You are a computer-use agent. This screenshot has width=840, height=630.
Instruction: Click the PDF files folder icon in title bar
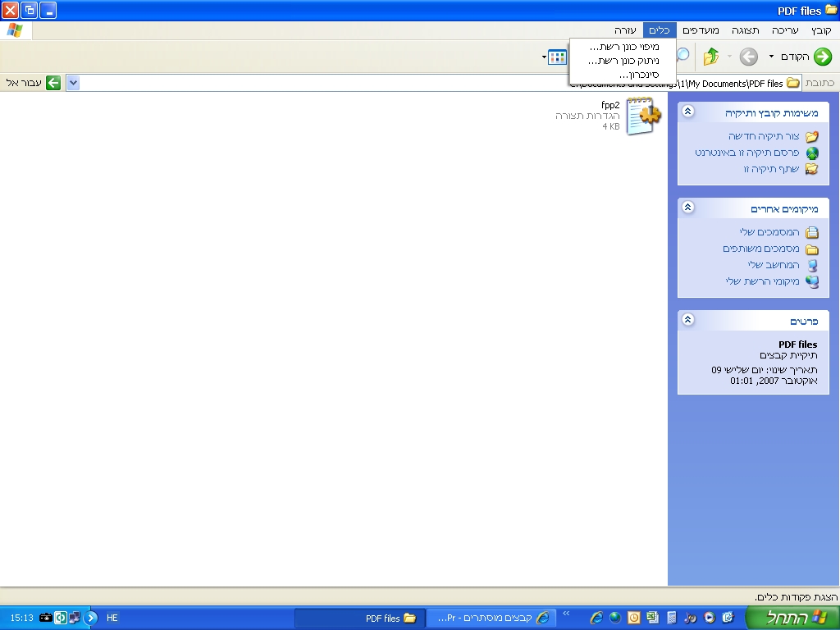tap(832, 10)
